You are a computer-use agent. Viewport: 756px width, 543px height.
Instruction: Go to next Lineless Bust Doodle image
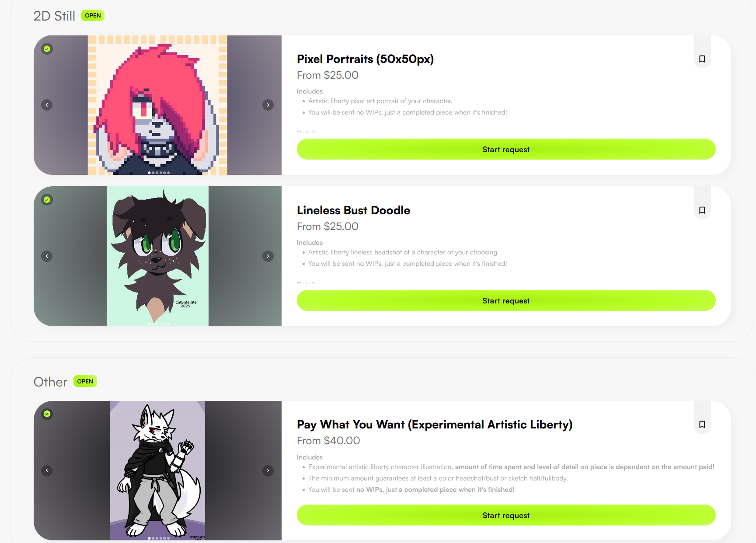tap(268, 256)
